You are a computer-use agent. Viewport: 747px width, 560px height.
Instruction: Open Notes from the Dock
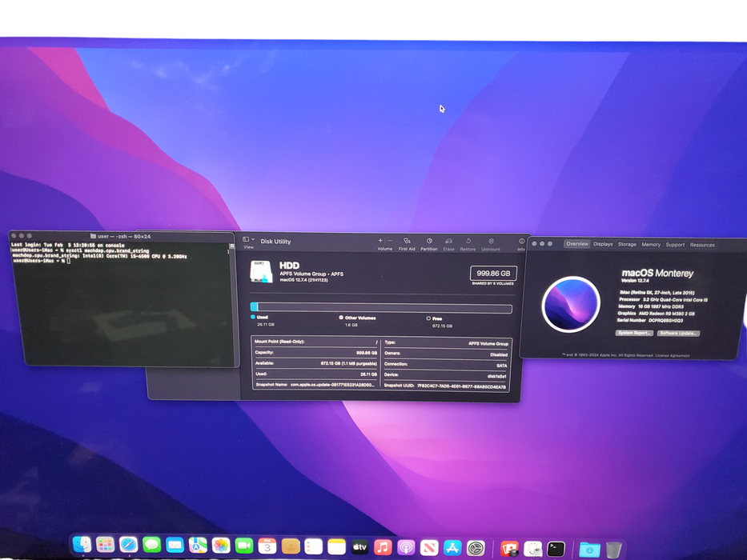pos(337,546)
